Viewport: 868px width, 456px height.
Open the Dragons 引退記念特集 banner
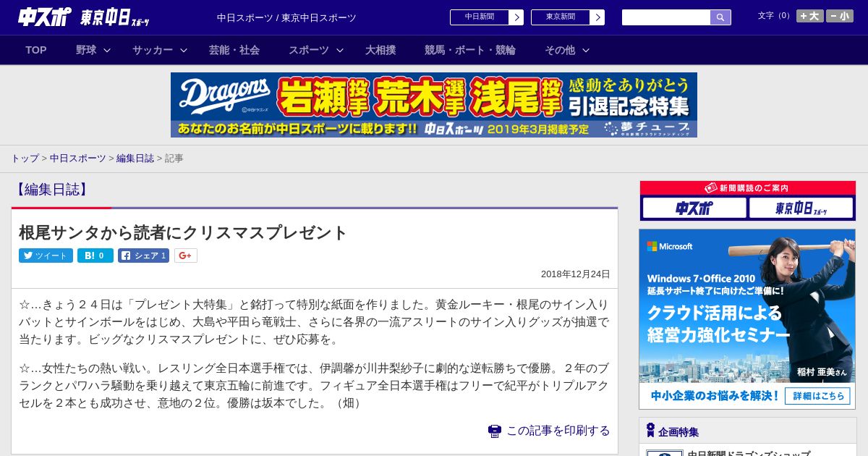tap(434, 105)
